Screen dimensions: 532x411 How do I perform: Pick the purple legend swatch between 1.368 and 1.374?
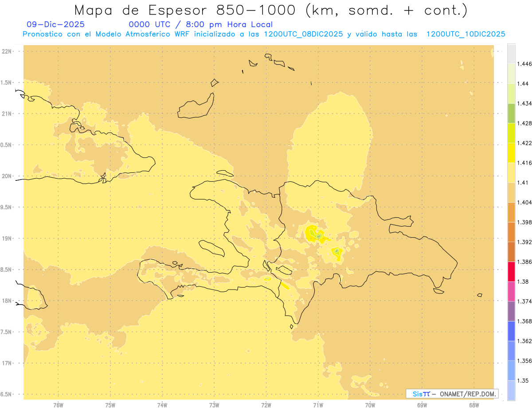click(x=511, y=311)
